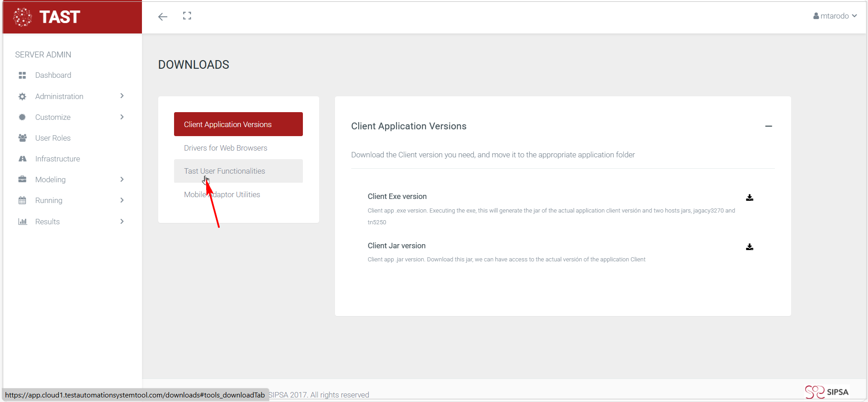Click the User Roles people icon
This screenshot has height=402, width=868.
(x=22, y=138)
